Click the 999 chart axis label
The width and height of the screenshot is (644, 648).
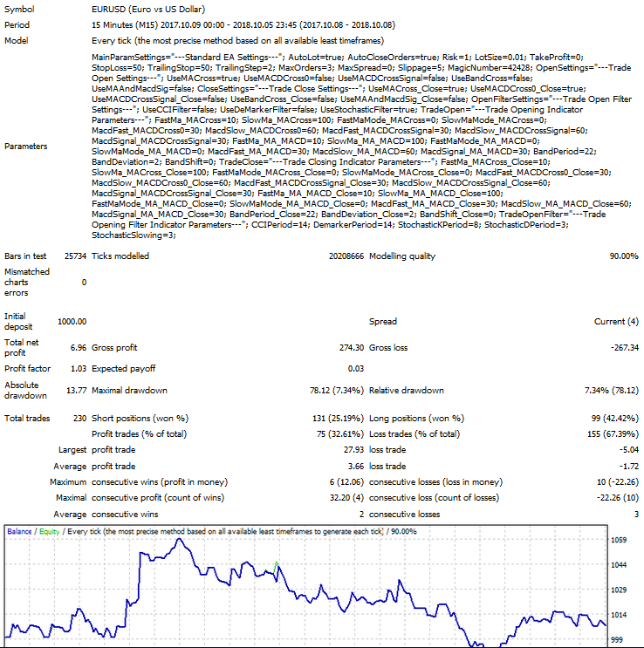coord(617,640)
